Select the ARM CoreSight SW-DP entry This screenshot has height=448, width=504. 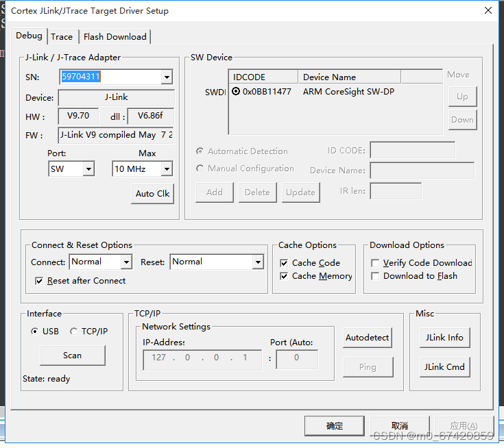click(348, 92)
